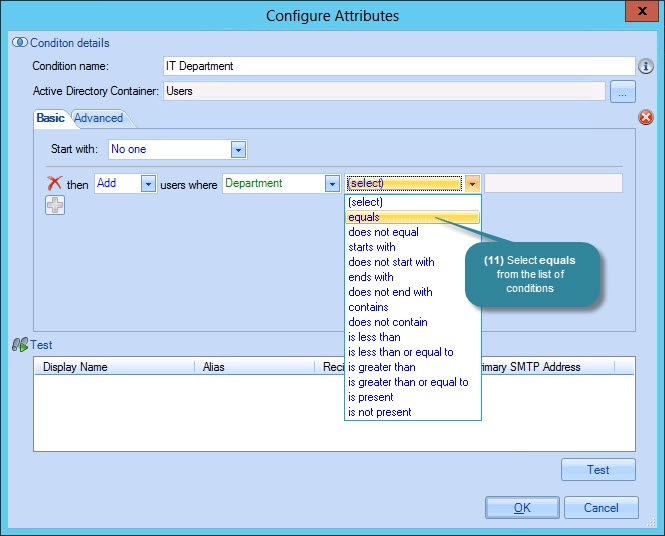Choose is less than or equal to
The image size is (665, 536).
(x=413, y=352)
